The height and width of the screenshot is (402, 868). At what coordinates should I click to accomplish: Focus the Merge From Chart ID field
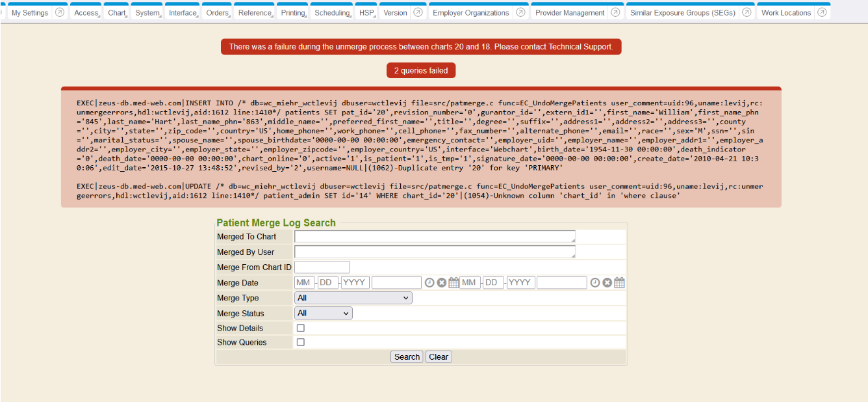322,267
